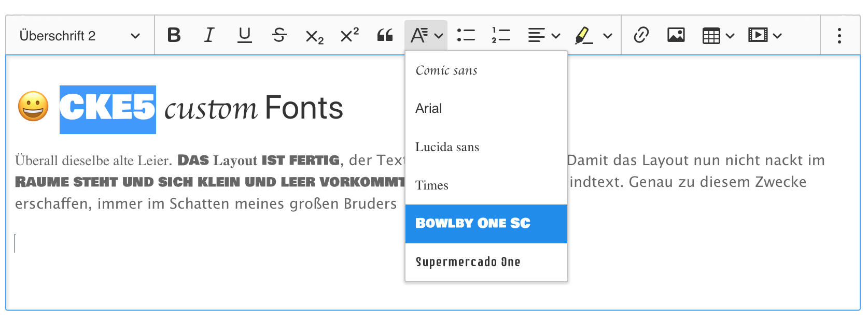The height and width of the screenshot is (321, 868).
Task: Toggle bold formatting
Action: [174, 36]
